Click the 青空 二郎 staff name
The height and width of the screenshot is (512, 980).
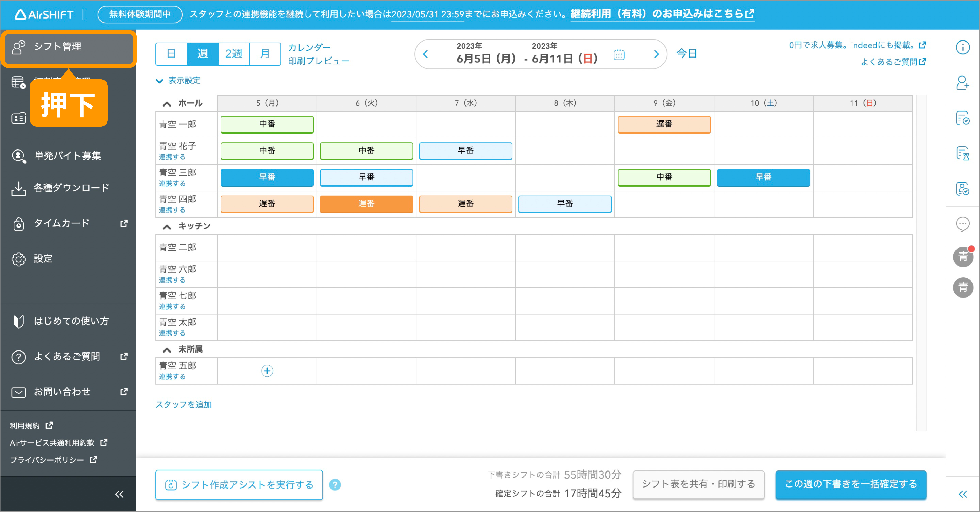click(x=178, y=248)
